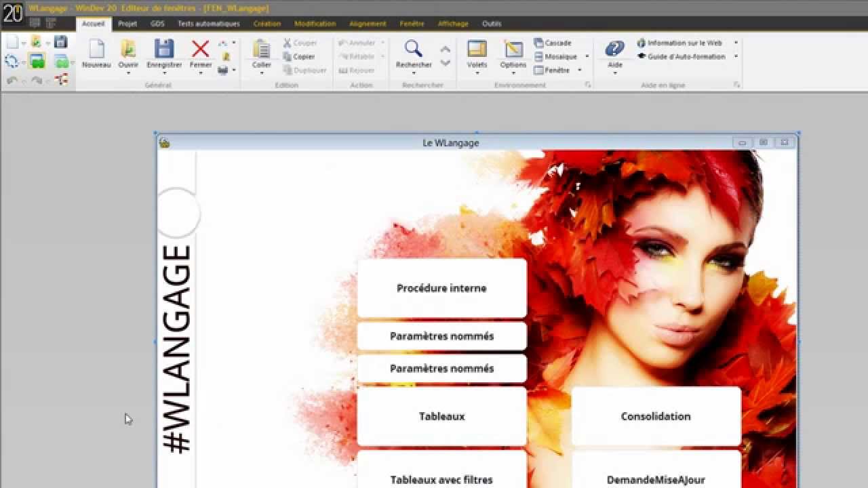
Task: Expand the Enregistrer dropdown arrow
Action: 164,72
